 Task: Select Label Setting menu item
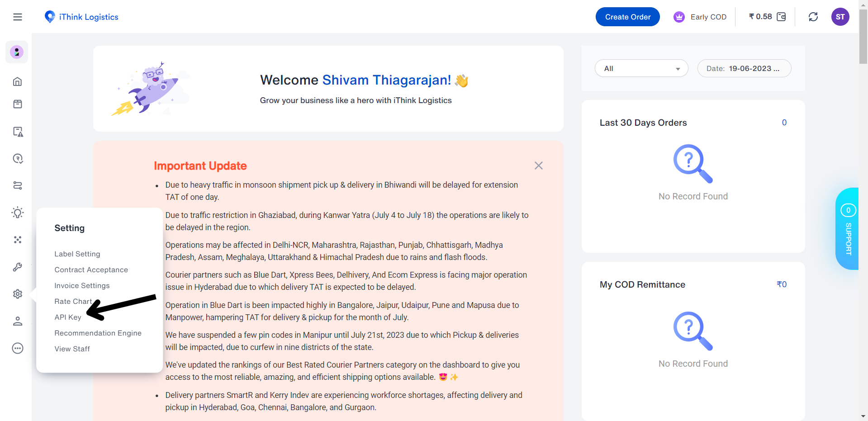pyautogui.click(x=77, y=254)
